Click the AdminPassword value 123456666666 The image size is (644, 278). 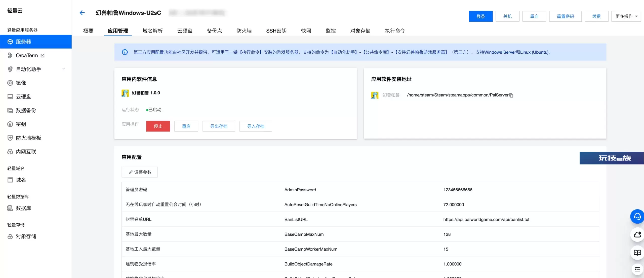point(458,190)
